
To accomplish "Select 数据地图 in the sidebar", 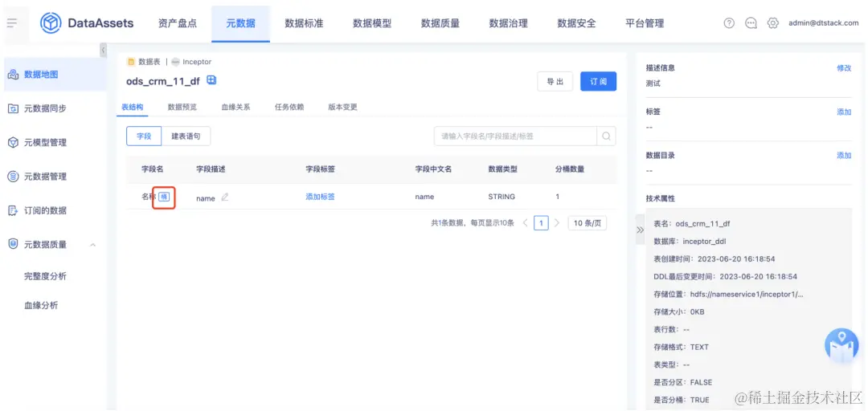I will 53,74.
